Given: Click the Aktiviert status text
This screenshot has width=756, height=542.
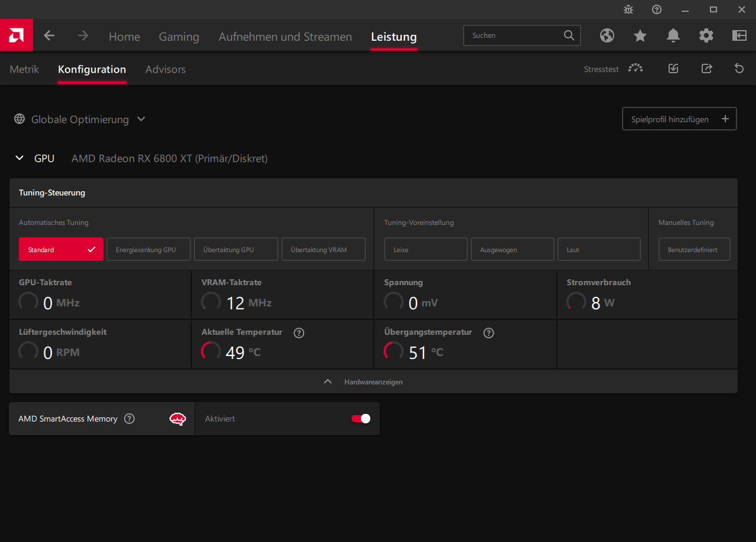Looking at the screenshot, I should coord(220,419).
